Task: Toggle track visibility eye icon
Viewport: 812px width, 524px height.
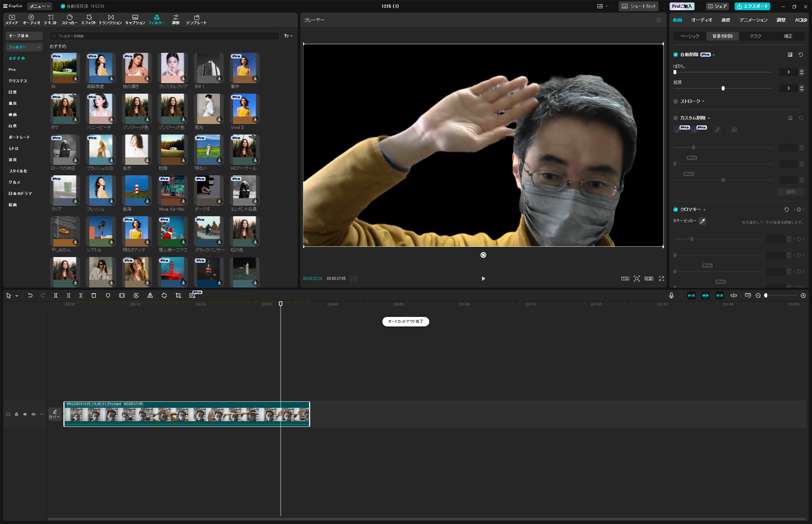Action: tap(25, 414)
